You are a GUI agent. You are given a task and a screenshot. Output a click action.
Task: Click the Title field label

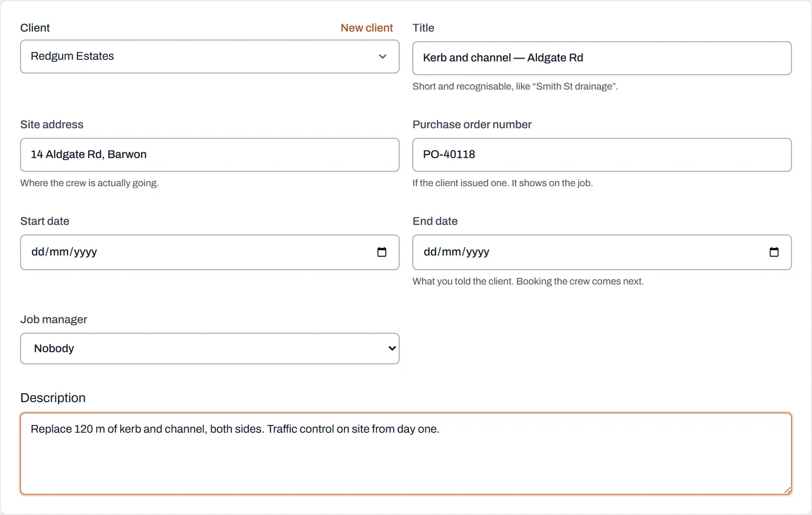423,28
